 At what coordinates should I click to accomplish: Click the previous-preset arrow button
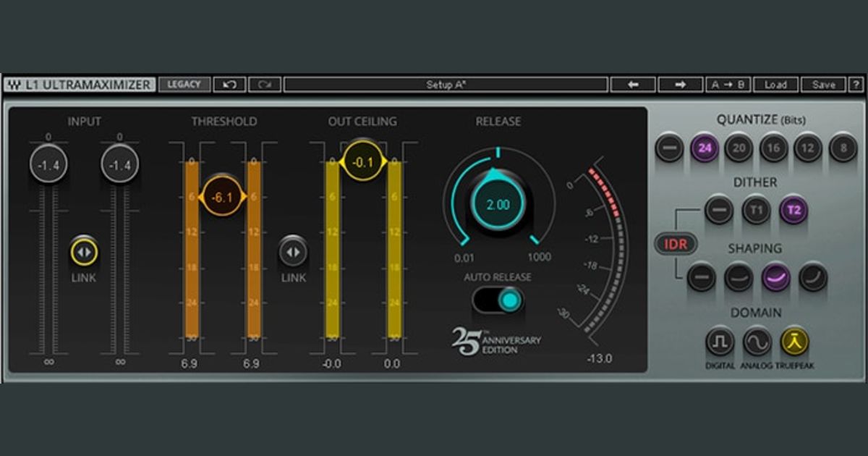(633, 84)
